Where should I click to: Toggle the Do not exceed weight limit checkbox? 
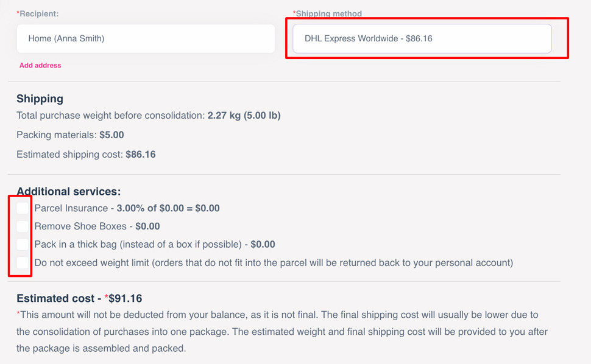(x=23, y=263)
